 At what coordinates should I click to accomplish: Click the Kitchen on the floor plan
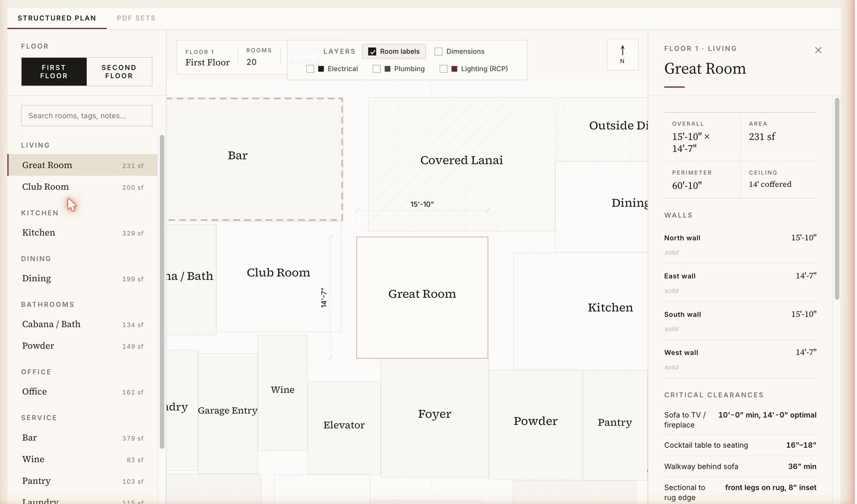point(581,311)
